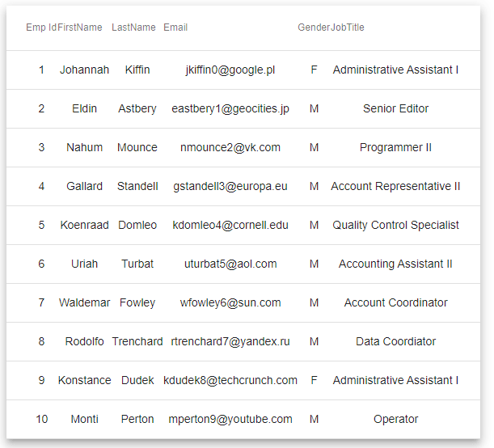
Task: Click the LastName column header
Action: [133, 27]
